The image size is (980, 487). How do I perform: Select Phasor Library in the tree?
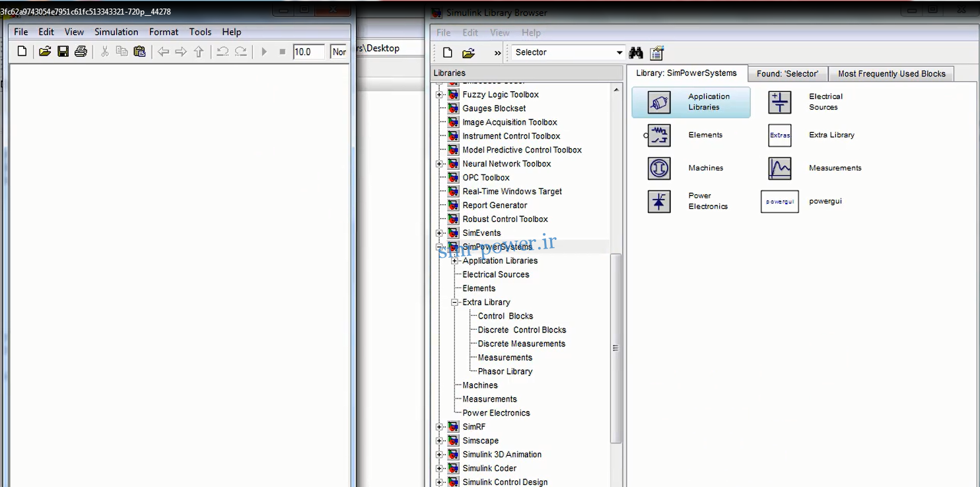click(505, 372)
